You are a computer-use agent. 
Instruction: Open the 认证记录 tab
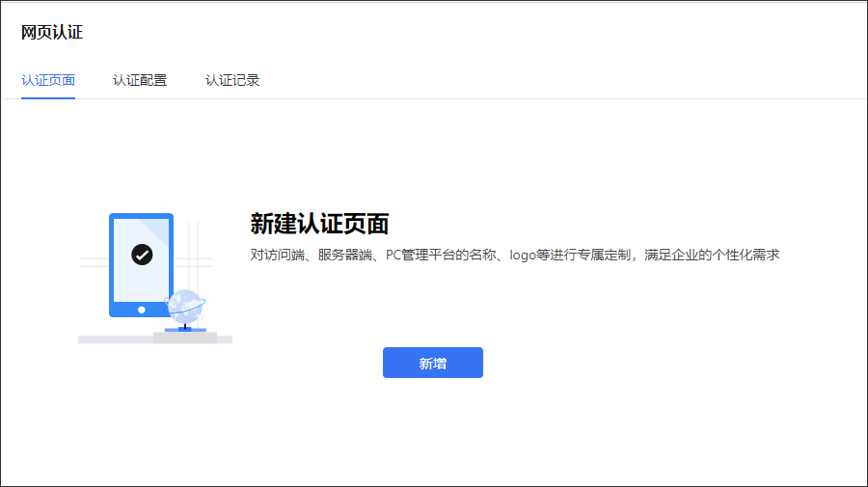[232, 80]
